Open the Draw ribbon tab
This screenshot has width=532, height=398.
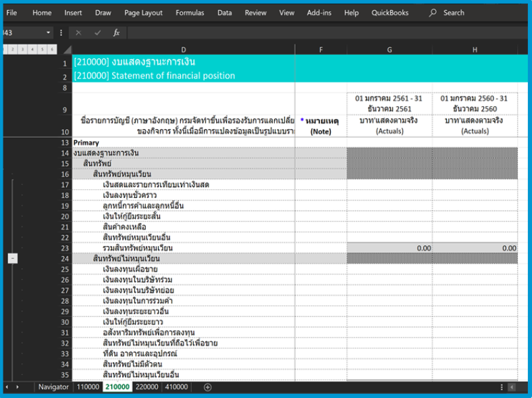pos(103,13)
